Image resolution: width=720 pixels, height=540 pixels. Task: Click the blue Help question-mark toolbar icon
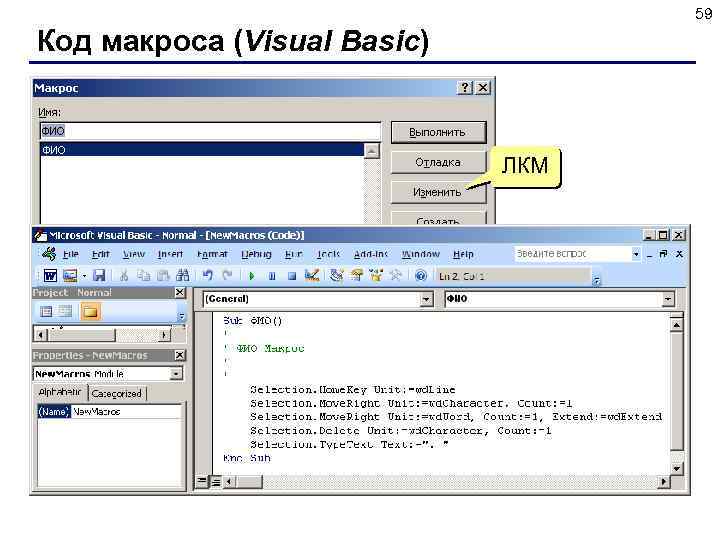click(x=421, y=276)
